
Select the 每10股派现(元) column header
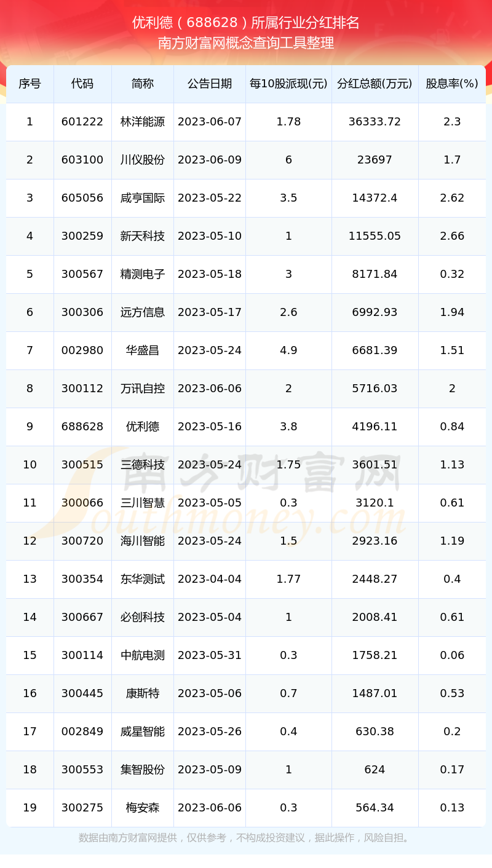tap(288, 84)
